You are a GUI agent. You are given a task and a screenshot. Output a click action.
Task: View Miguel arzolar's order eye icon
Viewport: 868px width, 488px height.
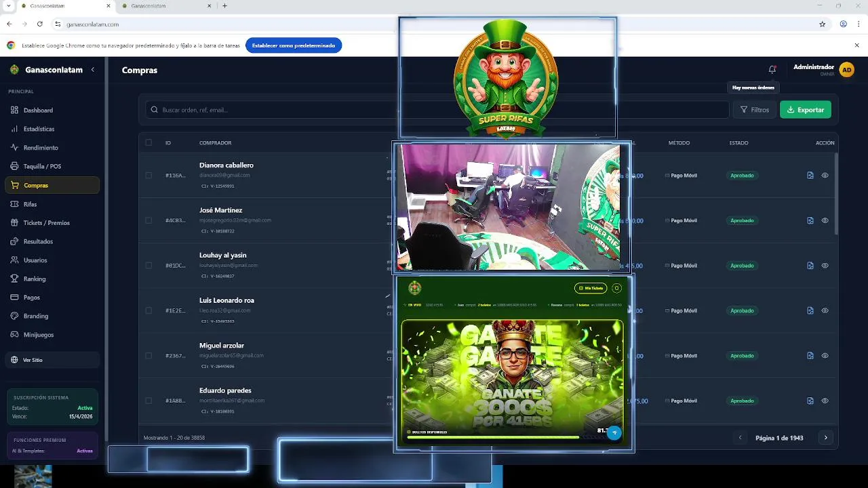tap(825, 356)
